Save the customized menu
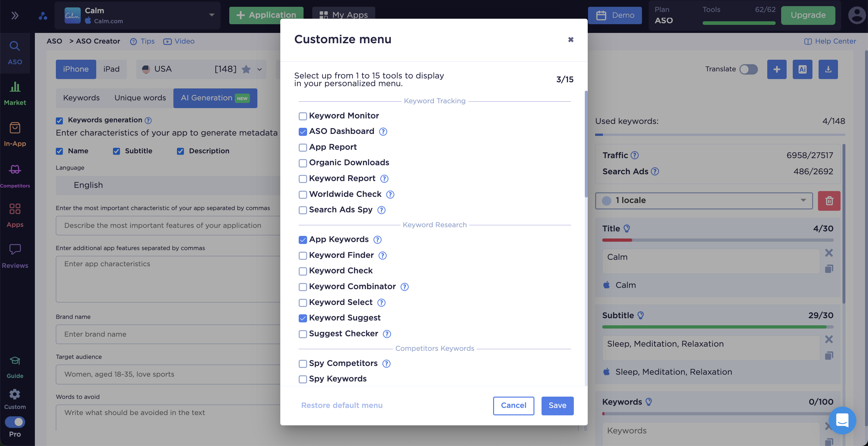 557,406
